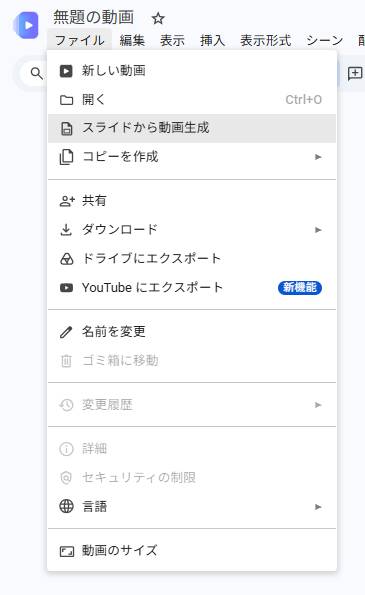This screenshot has height=595, width=365.
Task: Click the search magnifier icon
Action: [x=36, y=73]
